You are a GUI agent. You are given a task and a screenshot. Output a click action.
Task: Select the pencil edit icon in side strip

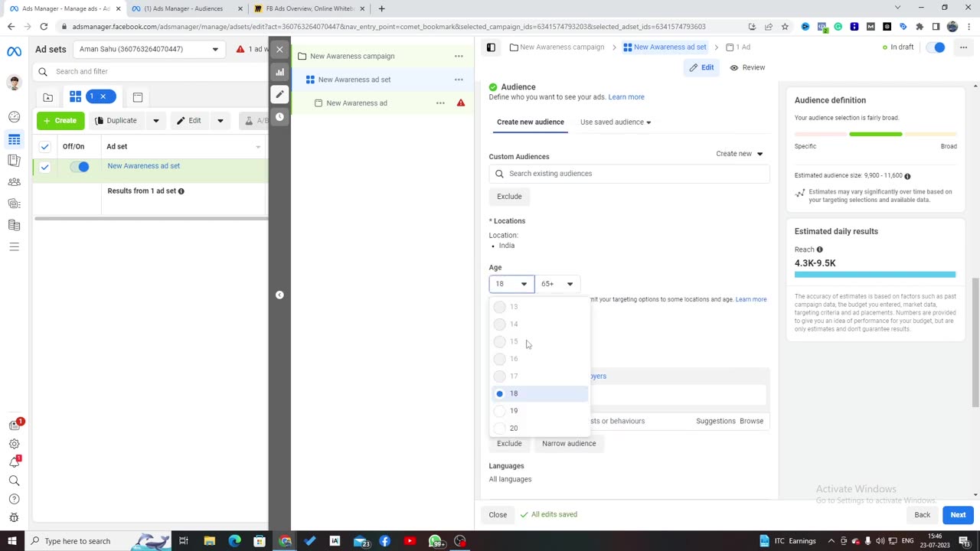click(279, 94)
